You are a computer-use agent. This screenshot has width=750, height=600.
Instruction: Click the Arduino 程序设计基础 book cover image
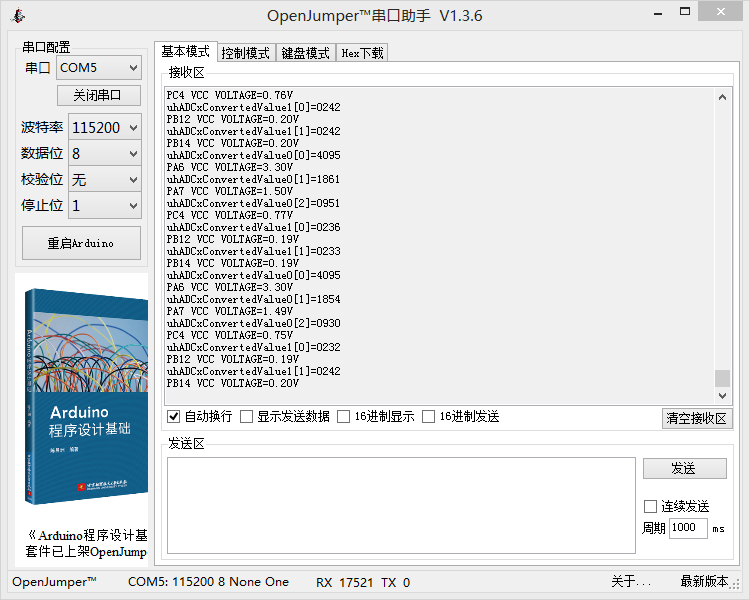pos(87,396)
